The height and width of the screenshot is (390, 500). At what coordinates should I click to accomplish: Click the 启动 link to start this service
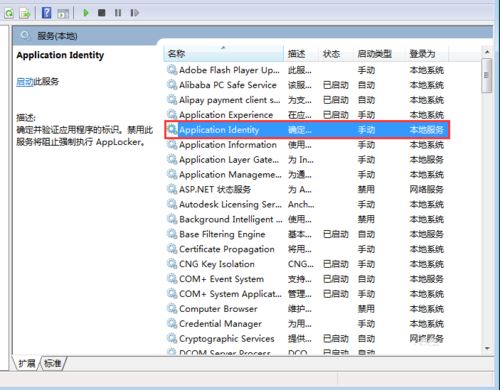(25, 81)
